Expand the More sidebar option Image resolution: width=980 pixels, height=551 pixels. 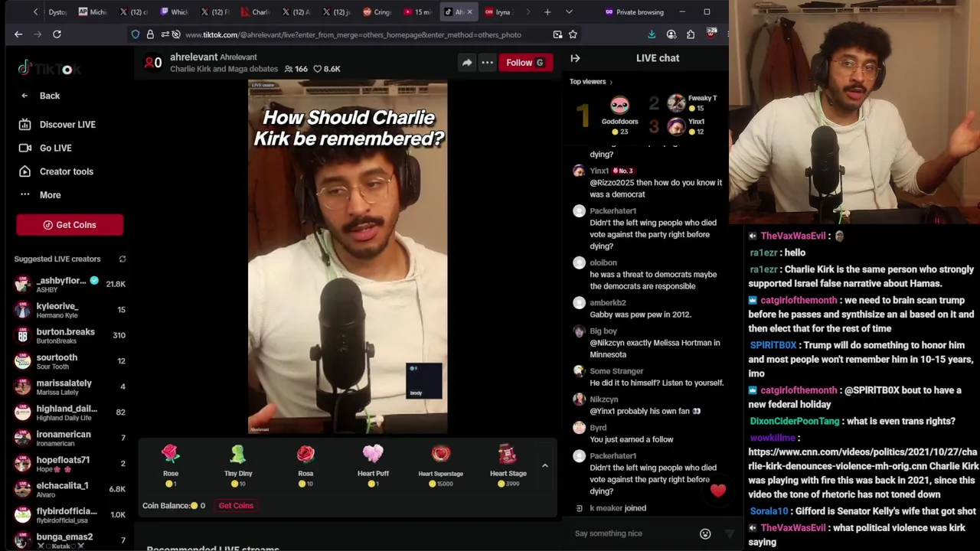[x=50, y=195]
